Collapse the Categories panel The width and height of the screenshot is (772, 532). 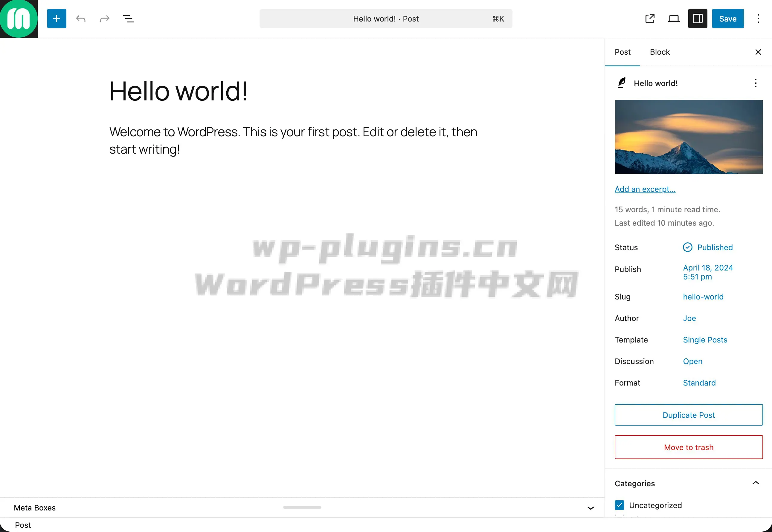point(756,483)
